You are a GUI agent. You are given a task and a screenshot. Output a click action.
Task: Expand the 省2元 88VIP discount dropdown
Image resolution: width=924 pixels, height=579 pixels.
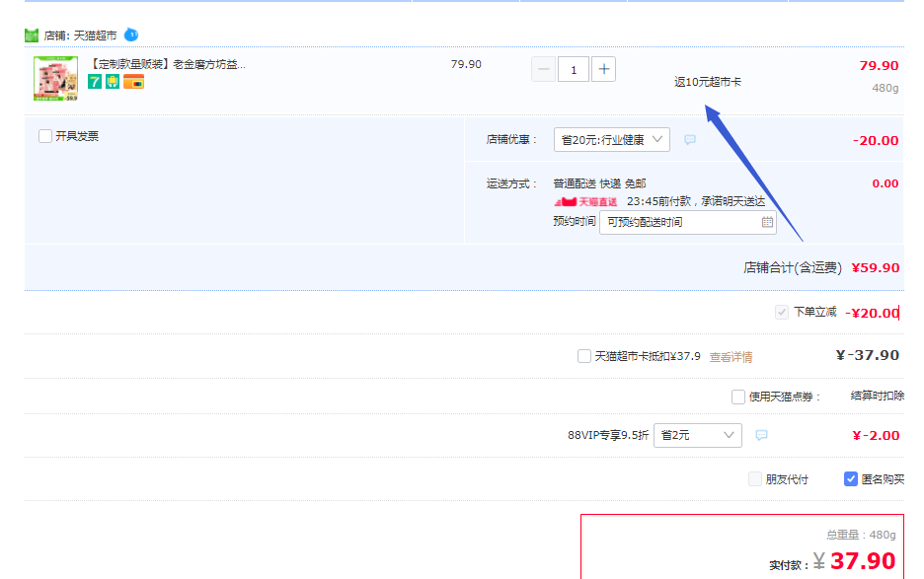point(698,435)
